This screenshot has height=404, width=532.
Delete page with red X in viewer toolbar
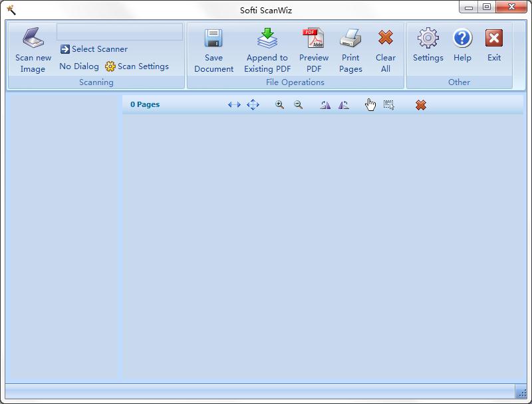pos(421,105)
